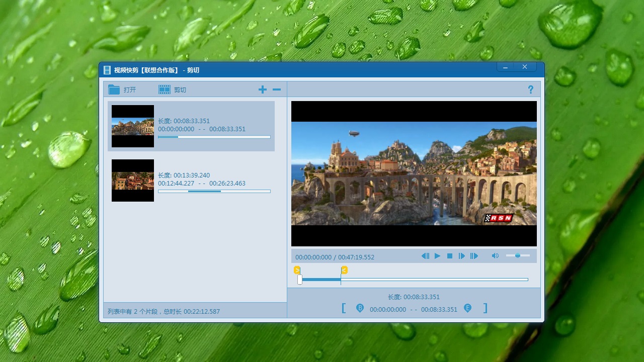Play the video

click(x=438, y=256)
